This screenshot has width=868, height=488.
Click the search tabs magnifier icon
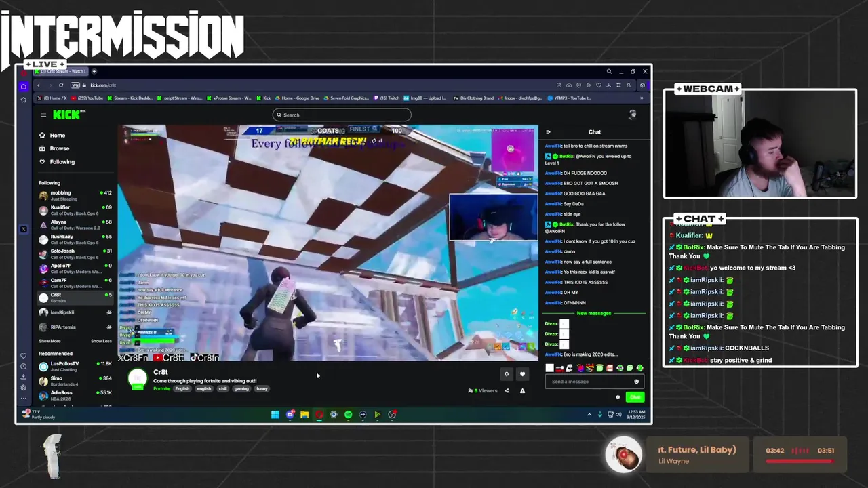pos(609,71)
